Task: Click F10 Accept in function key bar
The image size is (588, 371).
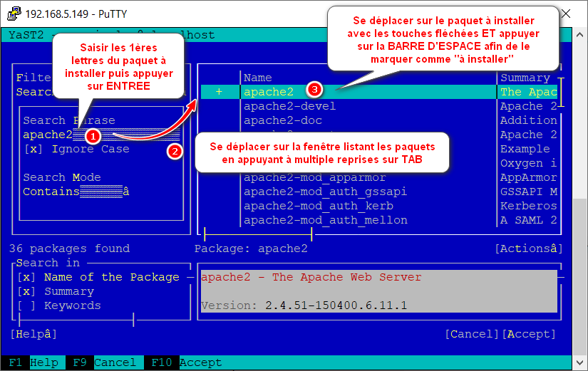Action: point(183,362)
